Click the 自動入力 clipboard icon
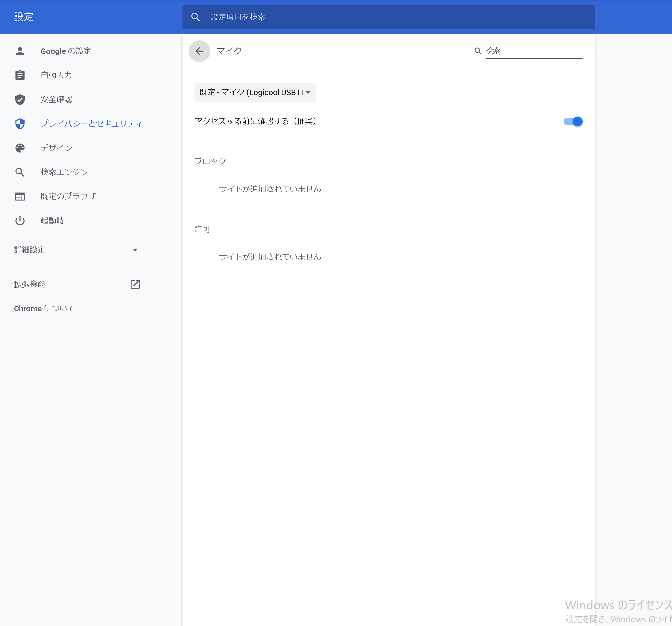The height and width of the screenshot is (626, 672). tap(20, 75)
